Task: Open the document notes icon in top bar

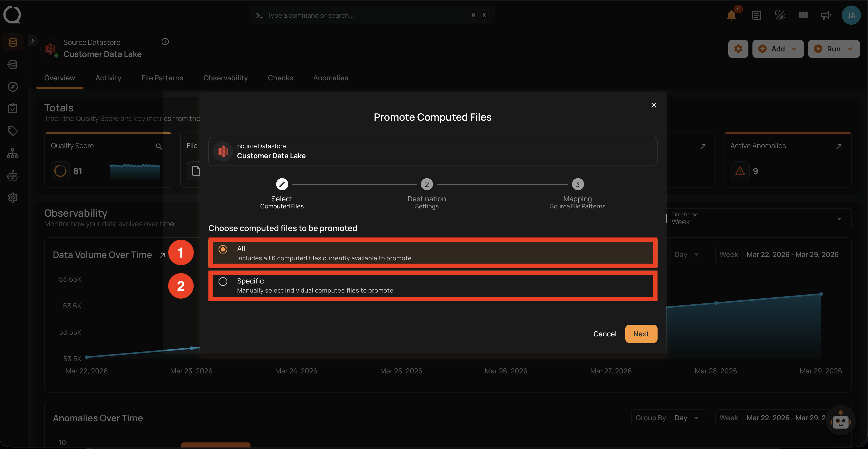Action: click(756, 15)
